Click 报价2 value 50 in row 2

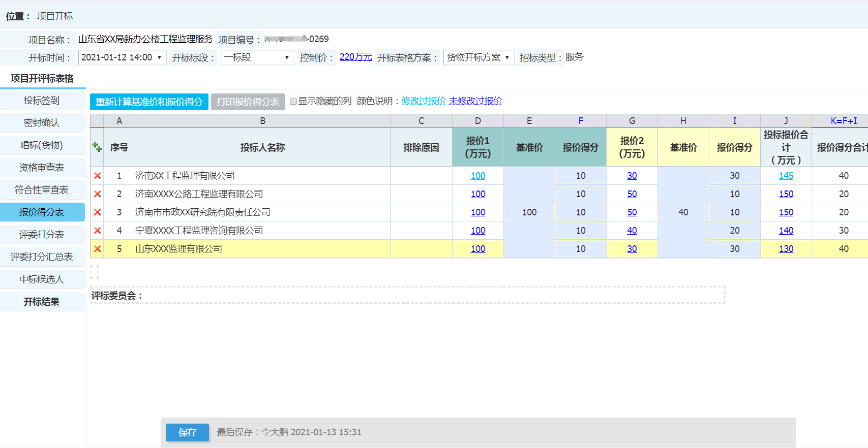tap(632, 194)
